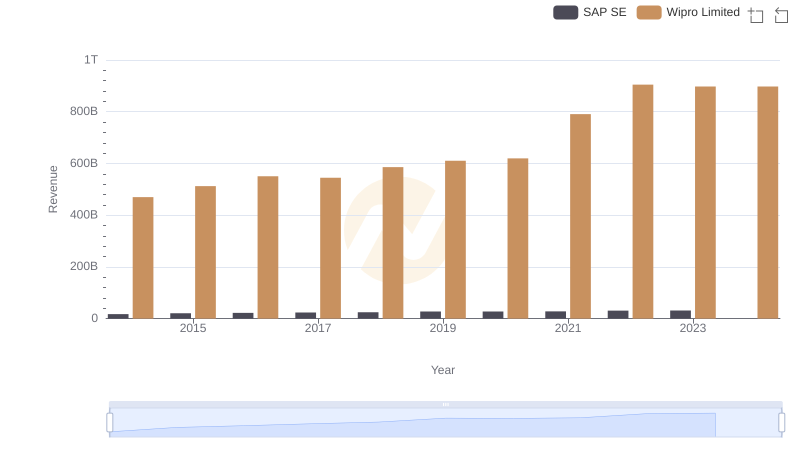
Task: Click the Wipro Limited tan legend swatch
Action: point(649,12)
